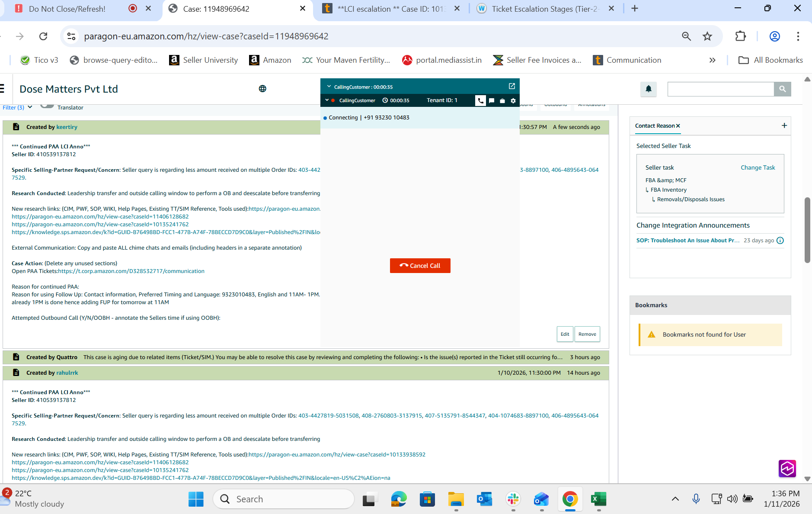Open the hamburger menu beside Dose Matters
The height and width of the screenshot is (514, 812).
(2, 89)
